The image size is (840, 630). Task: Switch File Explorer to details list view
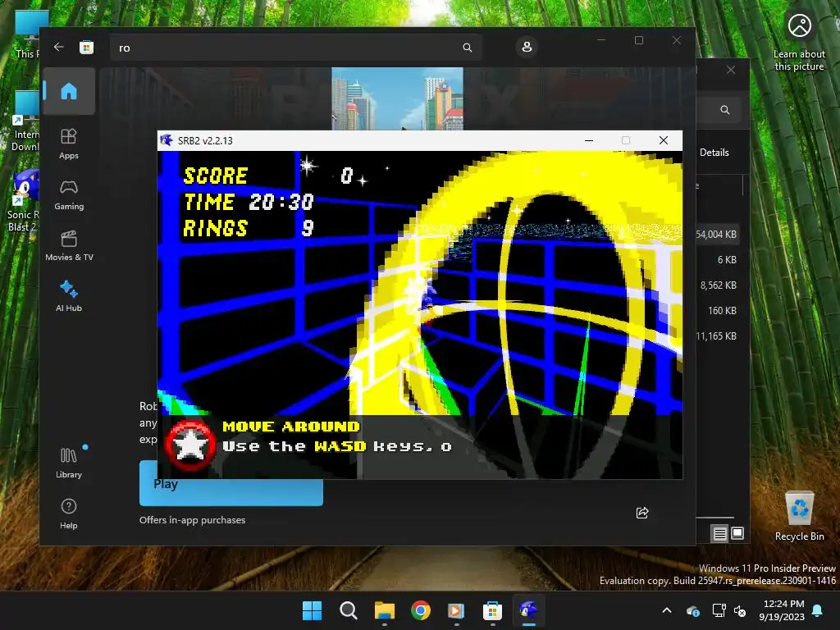tap(719, 533)
